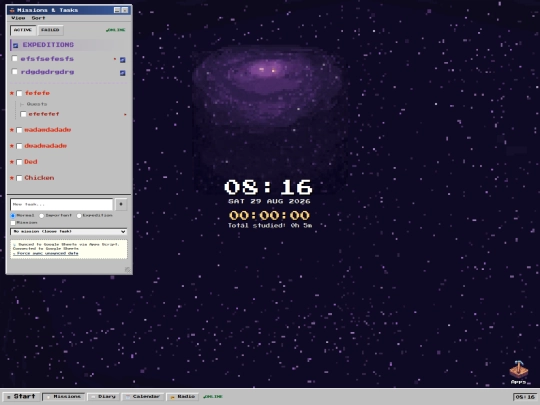The width and height of the screenshot is (540, 405).
Task: Click the Total studied text
Action: [270, 225]
